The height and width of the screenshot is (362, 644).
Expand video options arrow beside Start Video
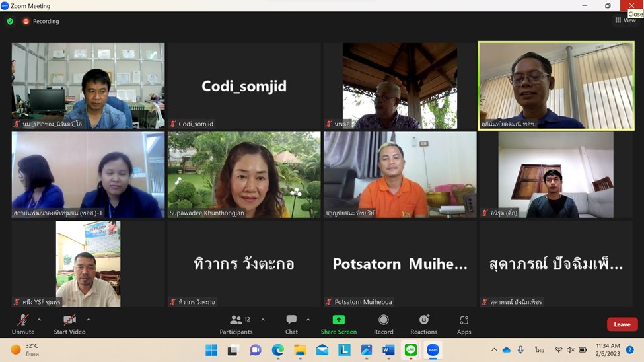coord(89,320)
